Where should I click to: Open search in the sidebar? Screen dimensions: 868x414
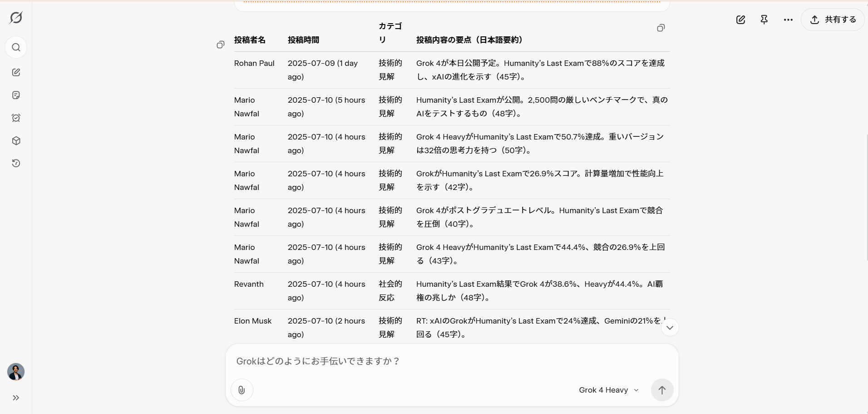point(16,47)
